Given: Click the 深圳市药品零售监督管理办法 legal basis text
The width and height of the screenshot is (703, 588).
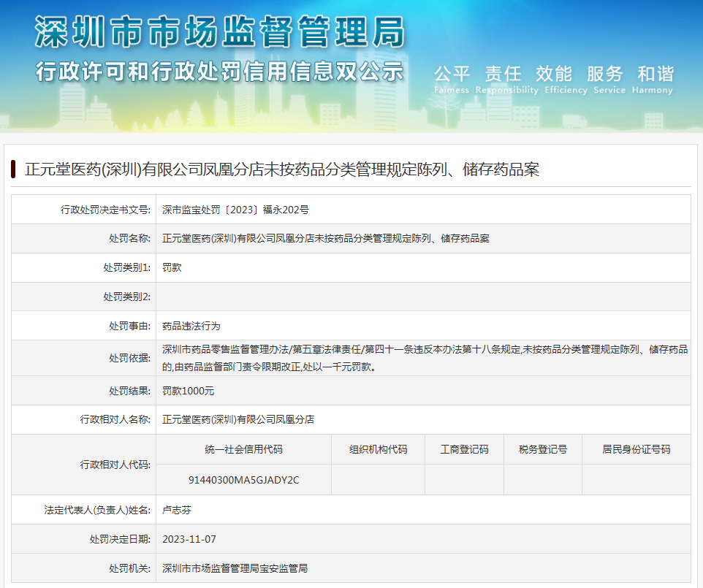Looking at the screenshot, I should (425, 358).
